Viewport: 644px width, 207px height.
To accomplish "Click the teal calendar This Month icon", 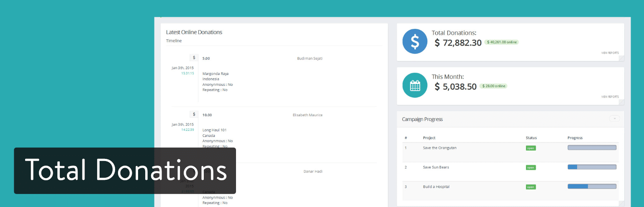I will pyautogui.click(x=415, y=85).
